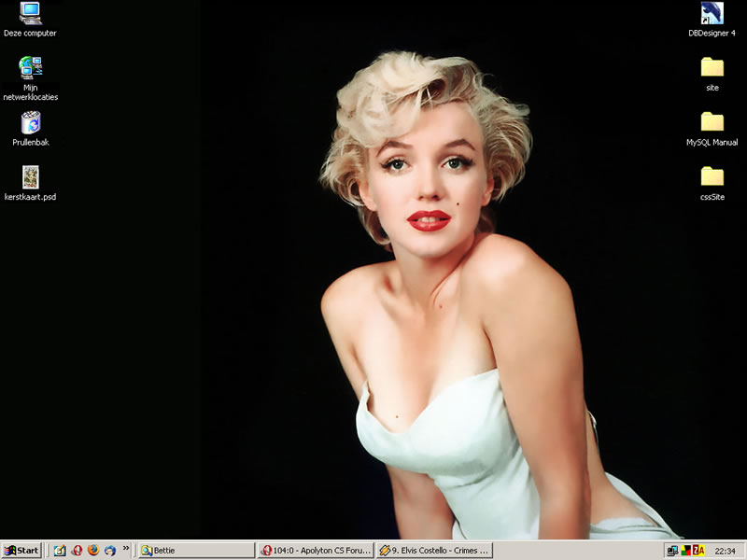Click the network connection tray icon

[x=672, y=551]
